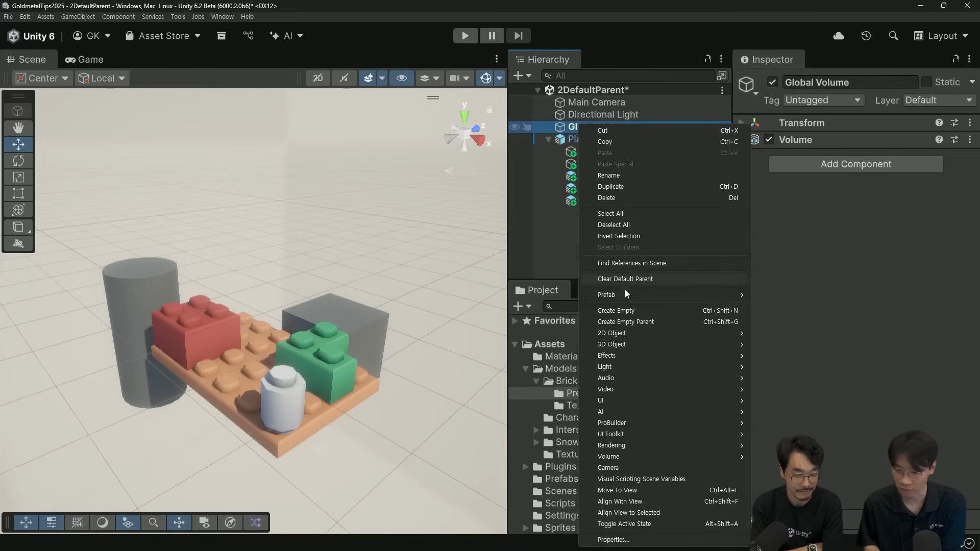Screen dimensions: 980x551
Task: Open the Layer dropdown showing Default
Action: tap(939, 100)
